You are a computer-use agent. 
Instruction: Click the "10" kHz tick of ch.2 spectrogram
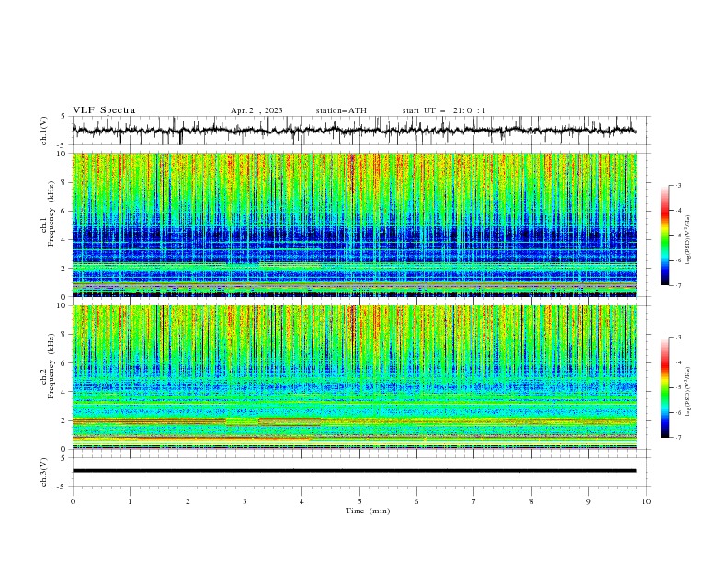(63, 305)
